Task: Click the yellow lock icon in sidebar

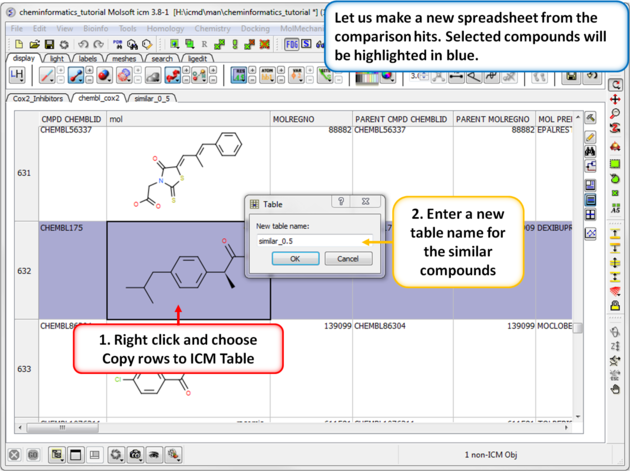Action: click(x=615, y=306)
